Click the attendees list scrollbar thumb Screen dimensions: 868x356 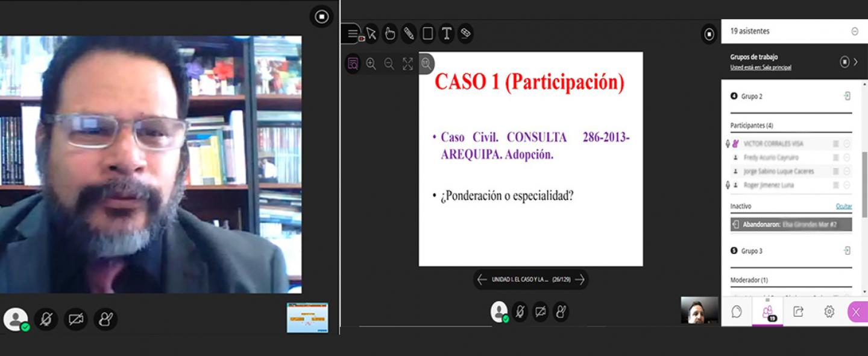866,184
